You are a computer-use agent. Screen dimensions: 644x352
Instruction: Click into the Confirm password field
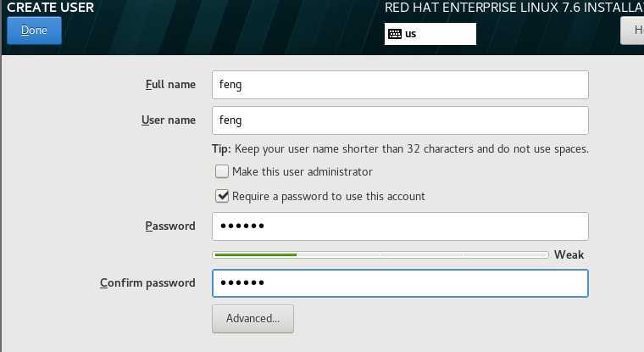(x=400, y=283)
